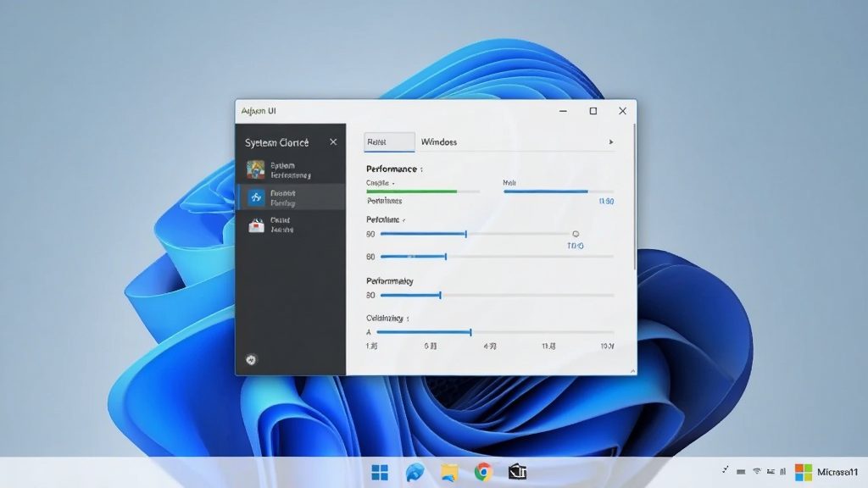Select the blue highlighted sidebar item
Screen dimensions: 868x488
tap(292, 197)
